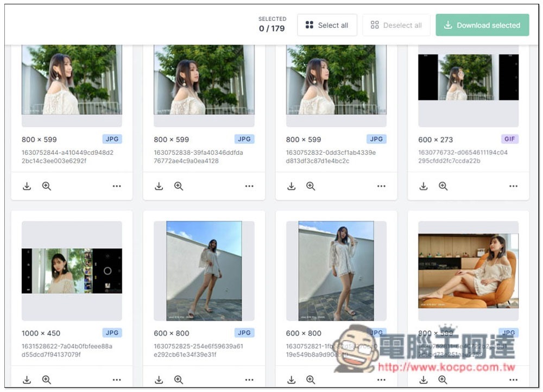Click the JPG badge on the 1000 × 450 card

click(112, 333)
